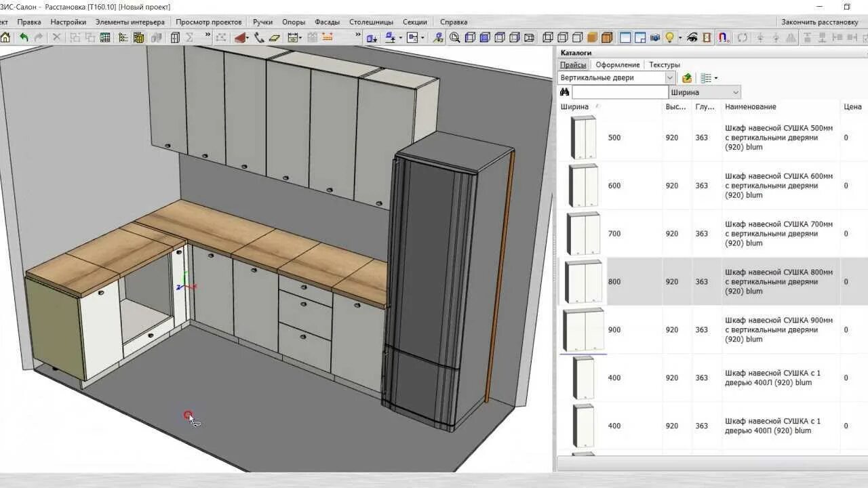Image resolution: width=868 pixels, height=488 pixels.
Task: Click the catalog search text field
Action: coord(620,92)
